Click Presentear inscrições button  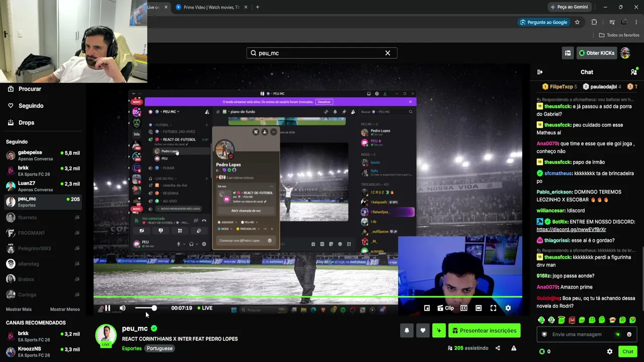(484, 330)
